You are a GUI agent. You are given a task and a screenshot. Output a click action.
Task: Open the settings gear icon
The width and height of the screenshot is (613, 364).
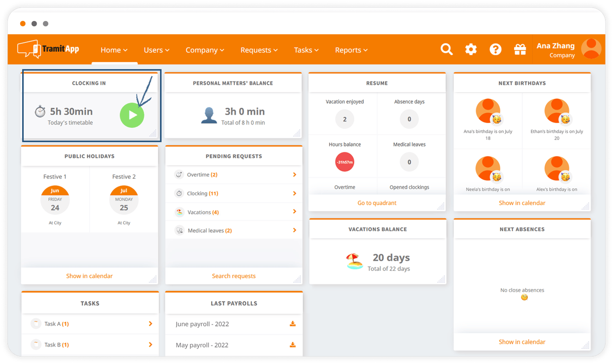471,49
